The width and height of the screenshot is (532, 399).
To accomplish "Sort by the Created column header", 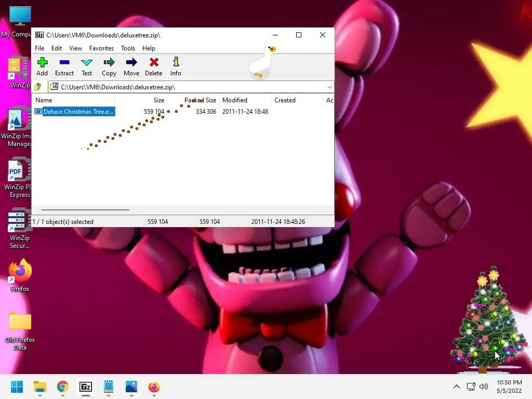I will point(297,100).
